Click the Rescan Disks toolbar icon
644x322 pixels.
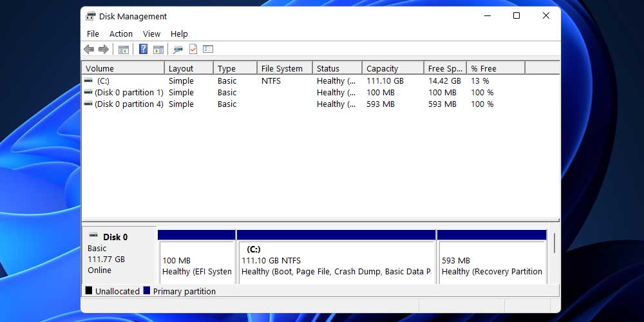click(178, 50)
